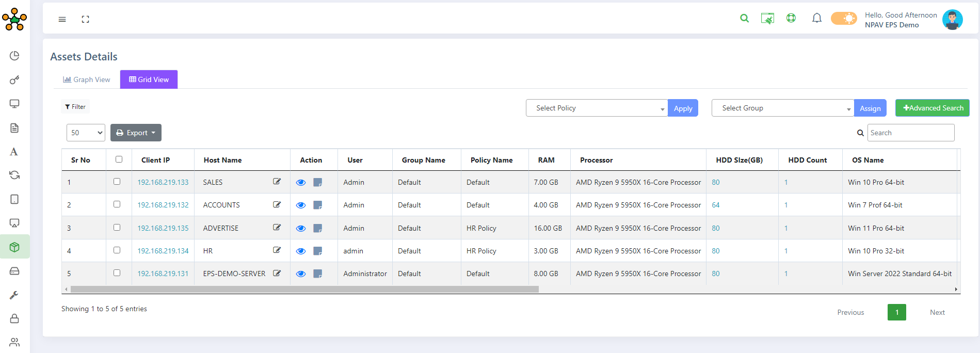Toggle fullscreen mode icon

coord(86,20)
